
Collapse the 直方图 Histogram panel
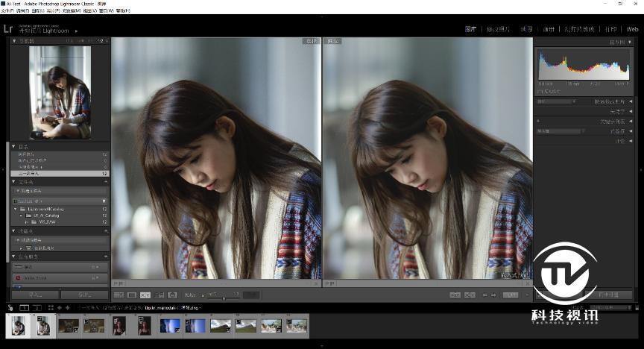(x=630, y=42)
